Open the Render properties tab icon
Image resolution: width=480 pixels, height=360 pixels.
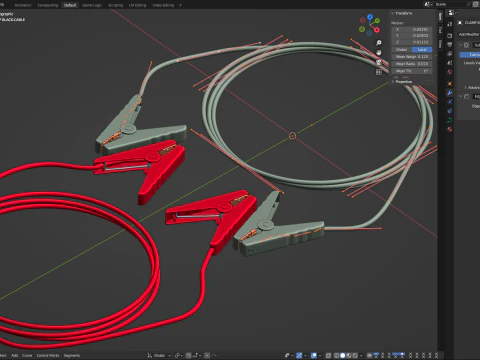450,35
